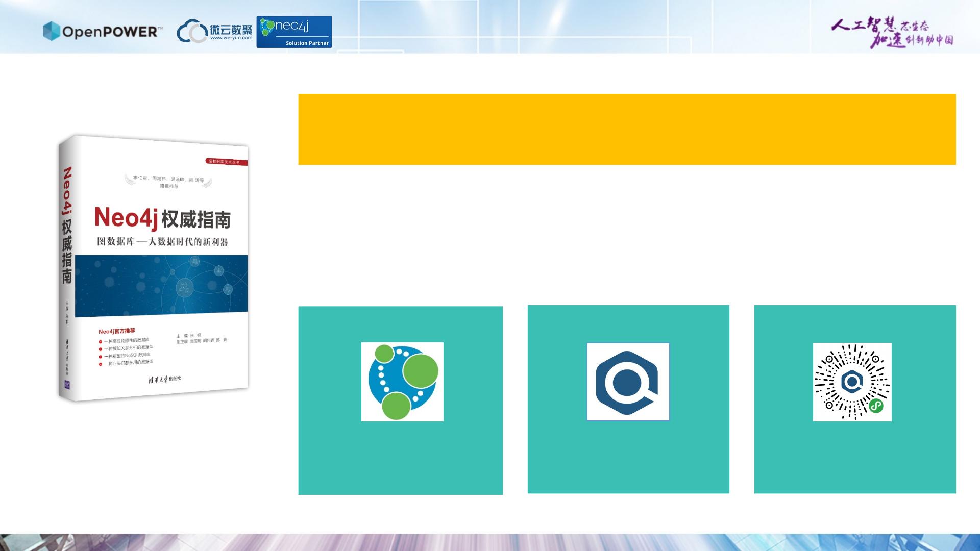Click the circular mini-program QR code
The image size is (980, 551).
pyautogui.click(x=852, y=382)
